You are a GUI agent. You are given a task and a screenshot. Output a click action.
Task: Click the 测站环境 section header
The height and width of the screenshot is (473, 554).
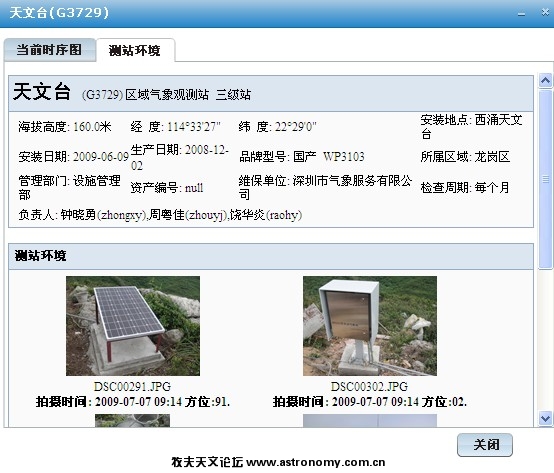point(271,256)
